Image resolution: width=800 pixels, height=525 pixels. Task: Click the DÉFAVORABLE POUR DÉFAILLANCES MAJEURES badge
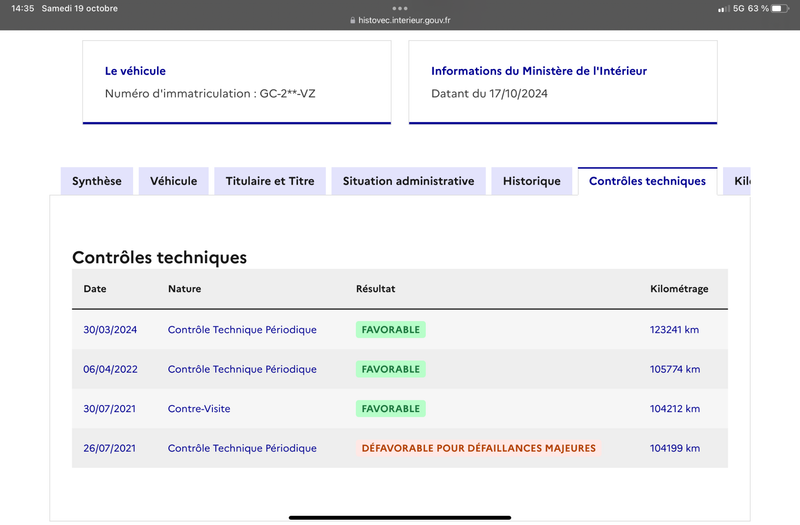click(479, 448)
